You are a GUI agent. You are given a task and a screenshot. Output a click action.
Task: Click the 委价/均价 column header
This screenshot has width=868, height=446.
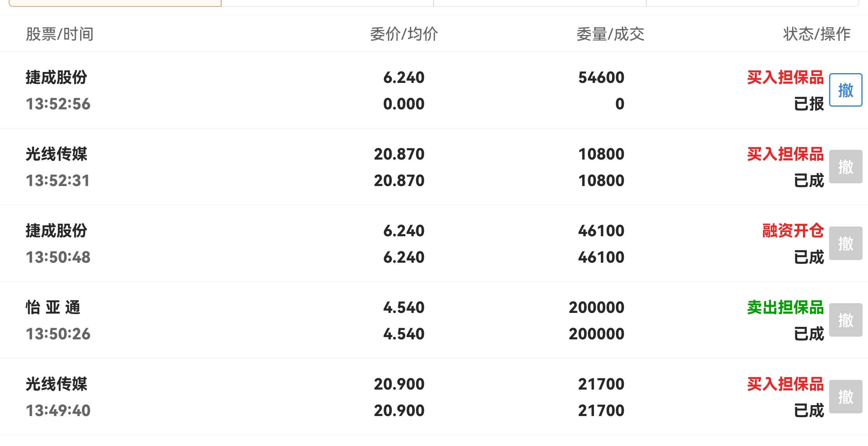pyautogui.click(x=404, y=34)
